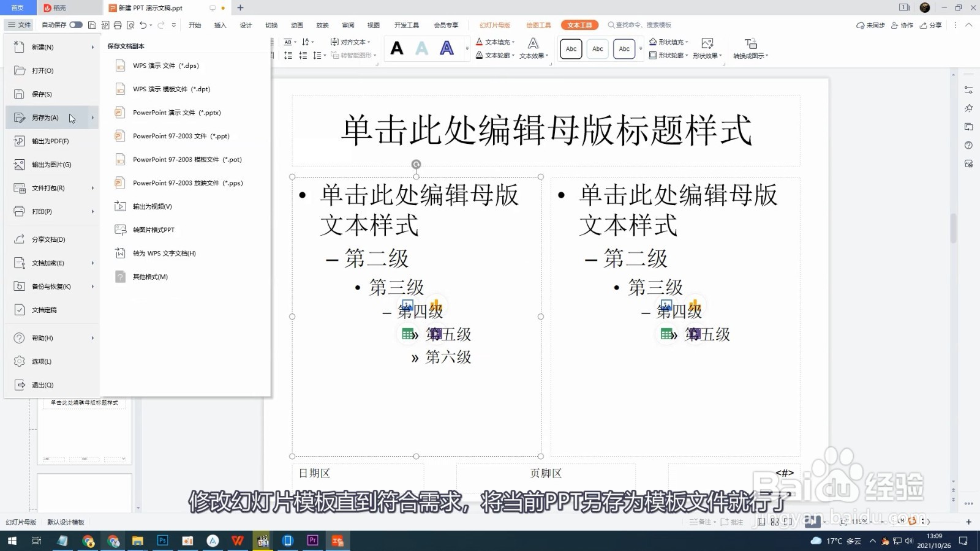Open 选项(L) settings entry
980x551 pixels.
[53, 361]
